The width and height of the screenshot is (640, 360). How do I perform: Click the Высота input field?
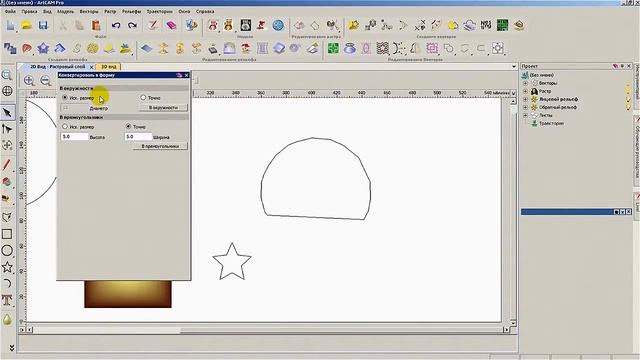74,137
